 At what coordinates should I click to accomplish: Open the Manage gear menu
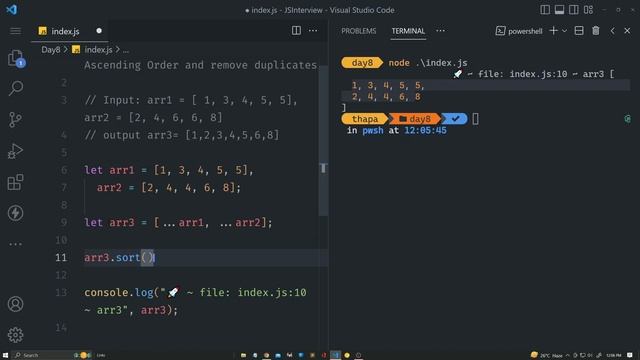click(16, 335)
